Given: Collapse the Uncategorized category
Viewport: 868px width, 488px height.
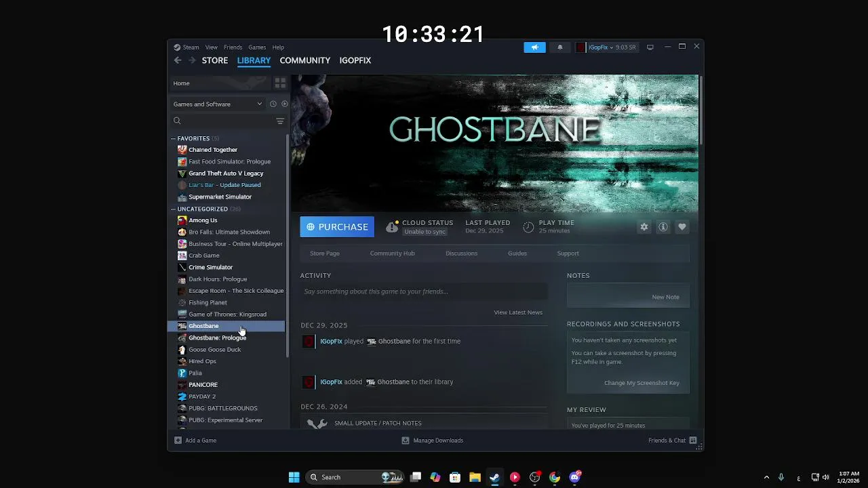Looking at the screenshot, I should 173,209.
